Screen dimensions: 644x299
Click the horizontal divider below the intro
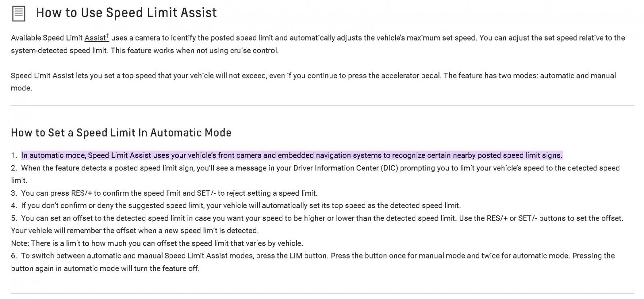(322, 105)
